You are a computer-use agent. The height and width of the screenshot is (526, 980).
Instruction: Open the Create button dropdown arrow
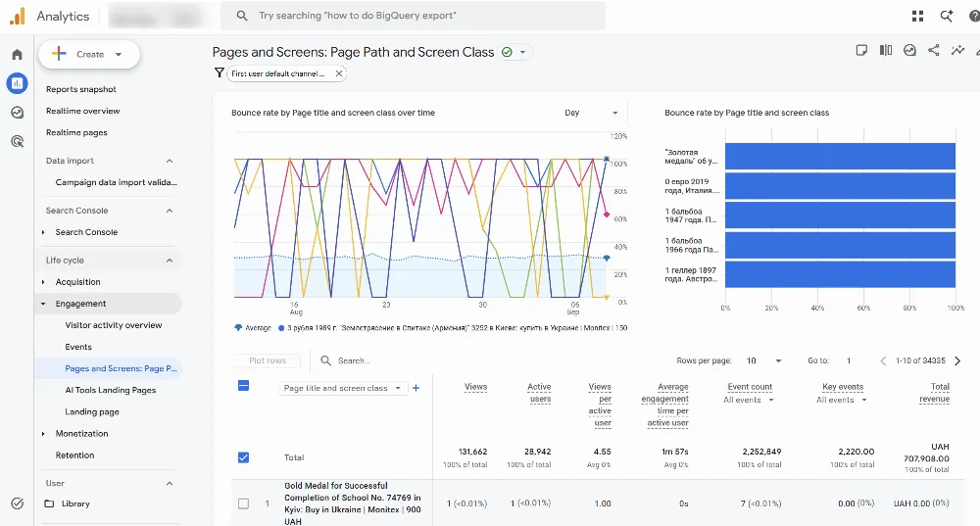click(x=119, y=54)
